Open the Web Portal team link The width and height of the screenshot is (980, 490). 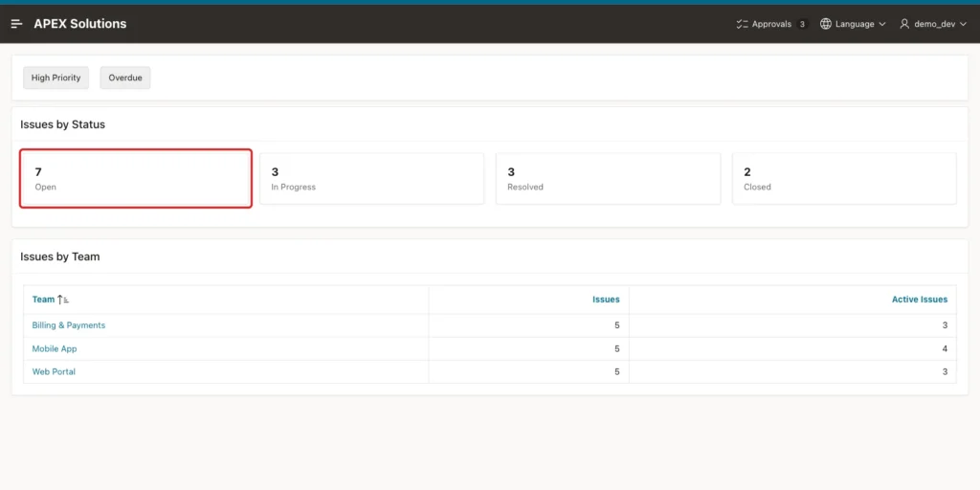point(54,371)
